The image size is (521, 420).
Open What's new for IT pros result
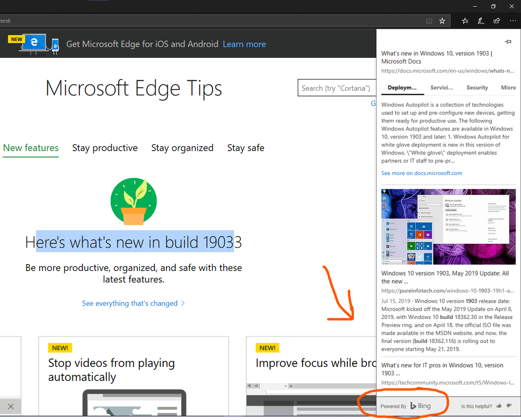(442, 369)
